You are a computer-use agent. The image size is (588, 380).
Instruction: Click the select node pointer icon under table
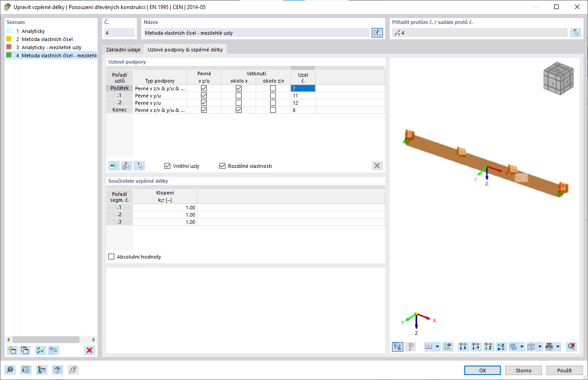tap(139, 166)
